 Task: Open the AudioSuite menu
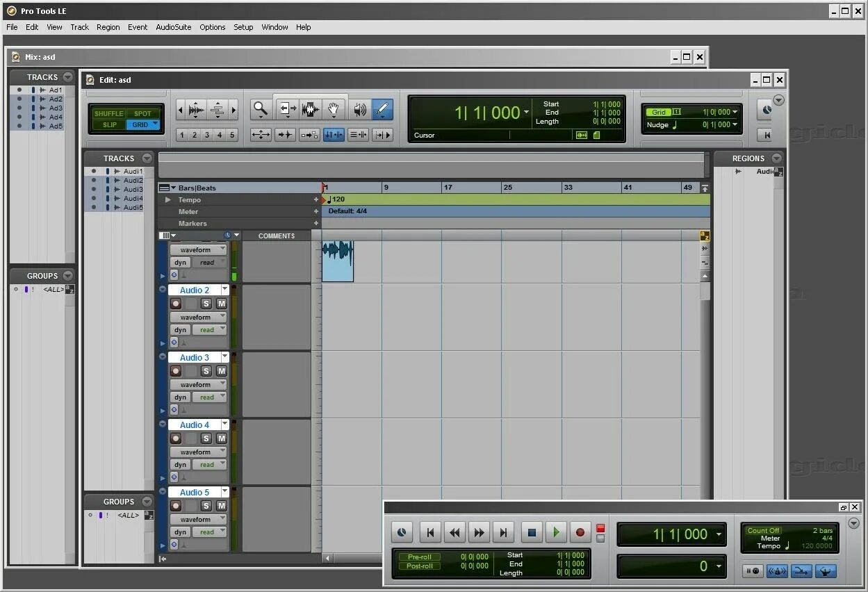pos(173,27)
